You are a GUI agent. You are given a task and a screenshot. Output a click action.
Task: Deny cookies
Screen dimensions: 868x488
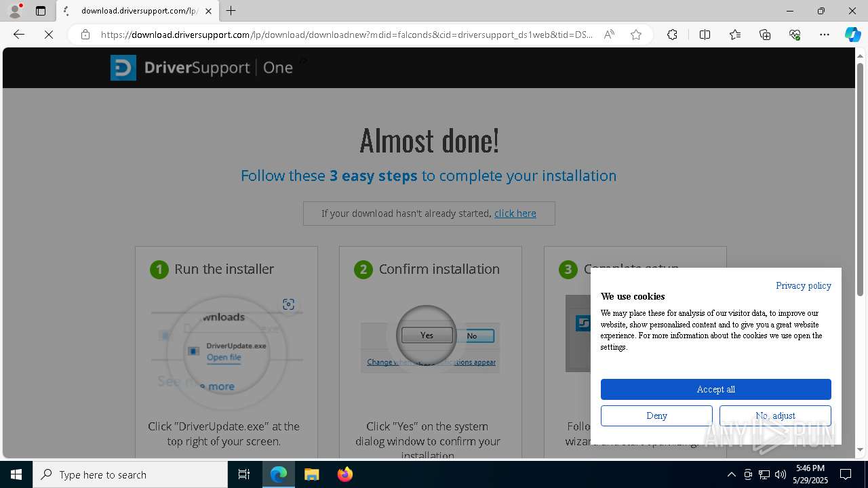pyautogui.click(x=656, y=415)
